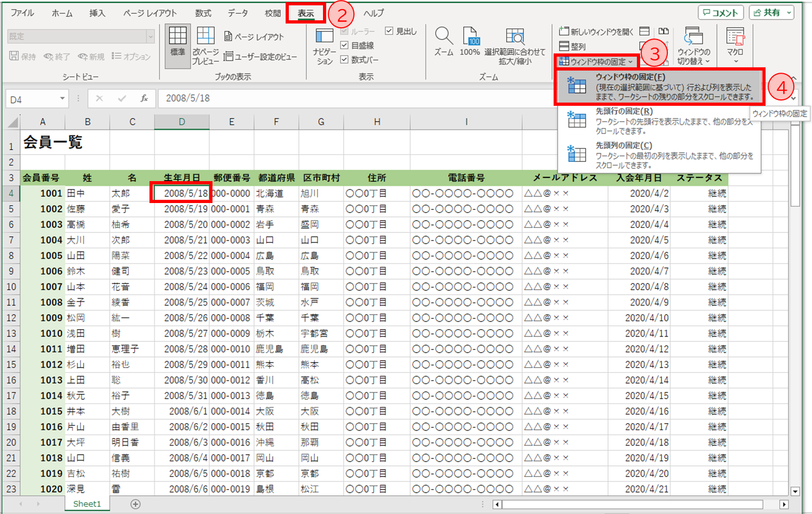Toggle the 数式バー checkbox
The width and height of the screenshot is (812, 514).
click(344, 59)
